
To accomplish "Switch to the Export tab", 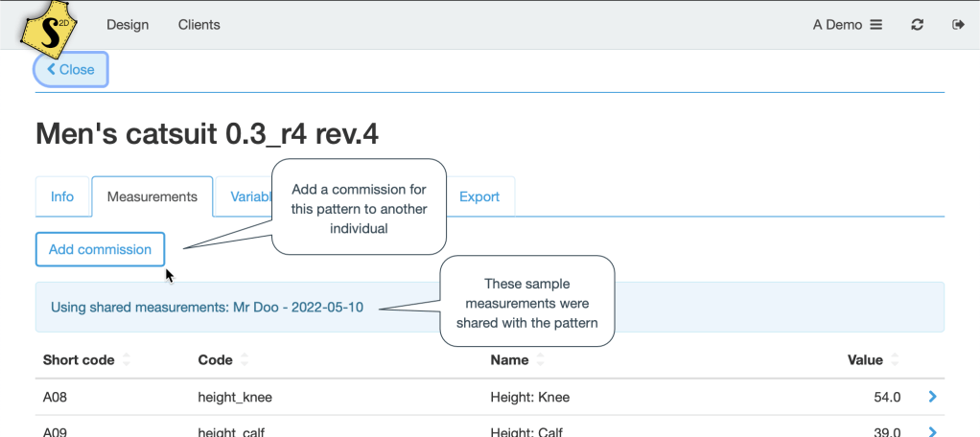I will pos(479,196).
